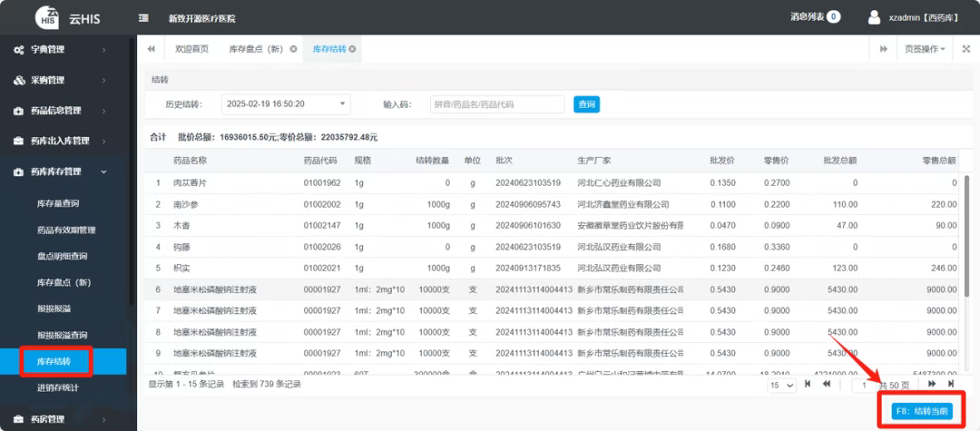Click the table vertical scrollbar
Image resolution: width=980 pixels, height=431 pixels.
point(967,238)
